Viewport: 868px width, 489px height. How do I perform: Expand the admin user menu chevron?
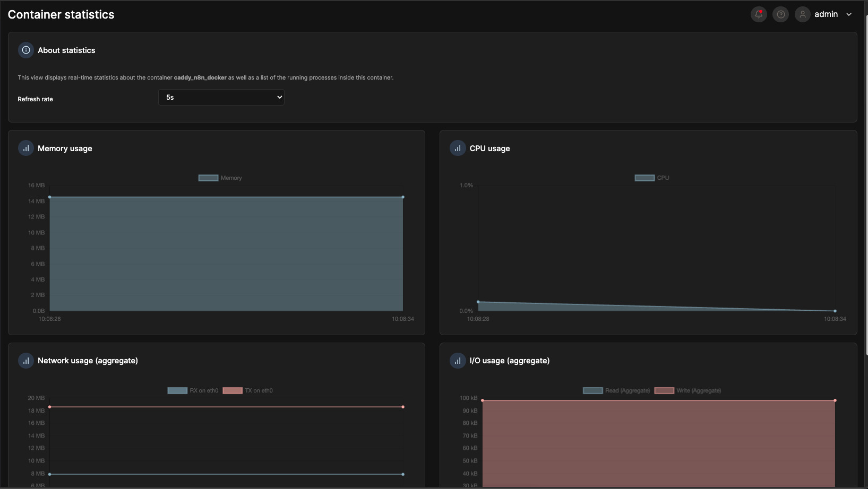849,14
